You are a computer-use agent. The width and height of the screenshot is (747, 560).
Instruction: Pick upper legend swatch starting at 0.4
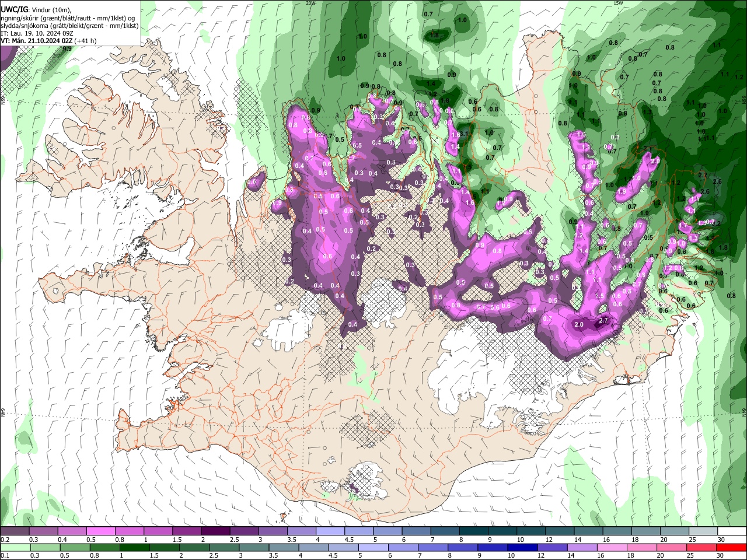point(72,531)
